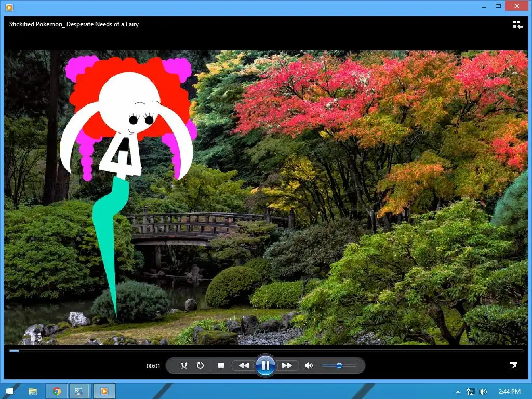Turn repeat on
The width and height of the screenshot is (532, 399).
coord(200,365)
